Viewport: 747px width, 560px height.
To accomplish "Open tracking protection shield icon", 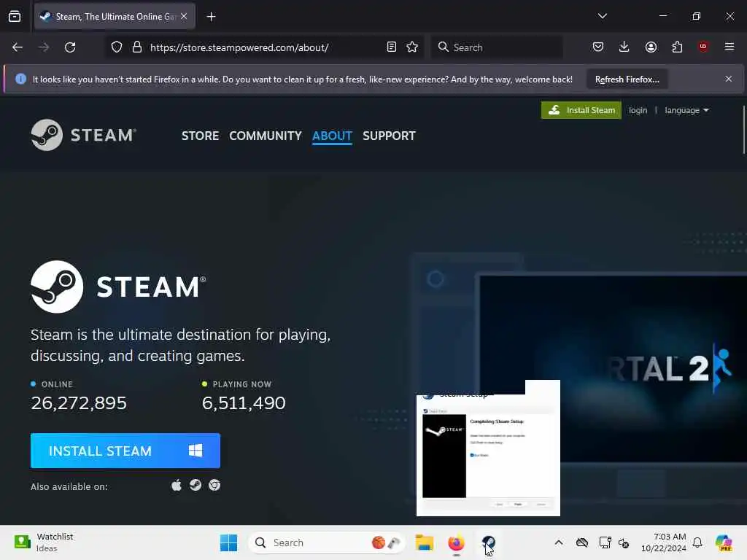I will click(117, 47).
